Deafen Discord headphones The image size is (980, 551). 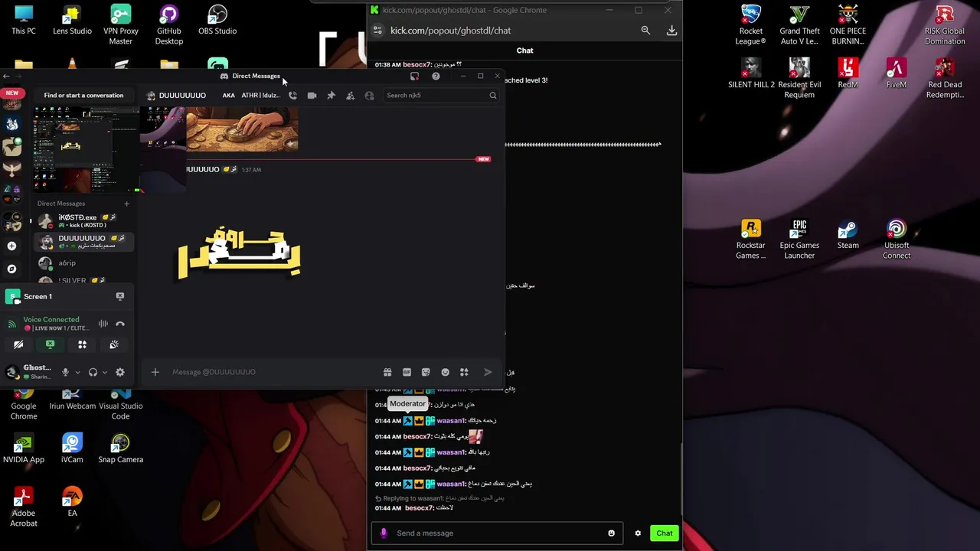(93, 372)
